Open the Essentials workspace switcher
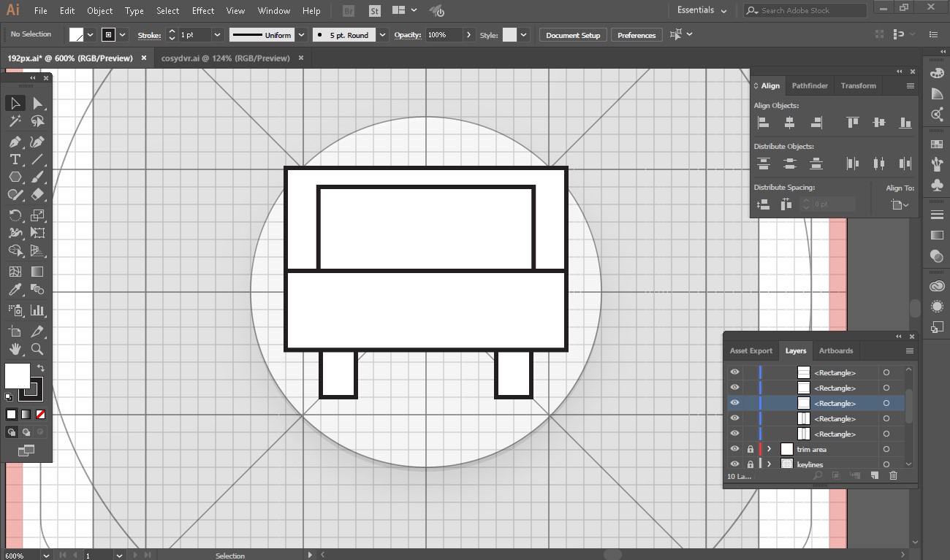This screenshot has width=950, height=560. pyautogui.click(x=702, y=10)
